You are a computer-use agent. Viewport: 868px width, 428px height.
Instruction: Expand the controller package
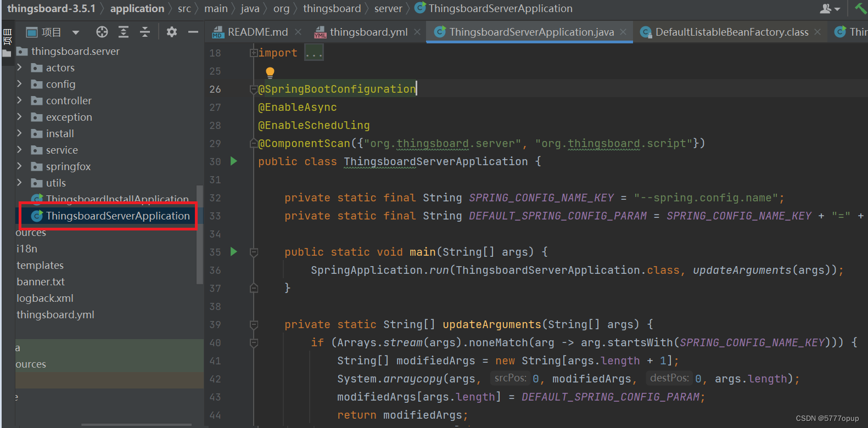coord(20,100)
